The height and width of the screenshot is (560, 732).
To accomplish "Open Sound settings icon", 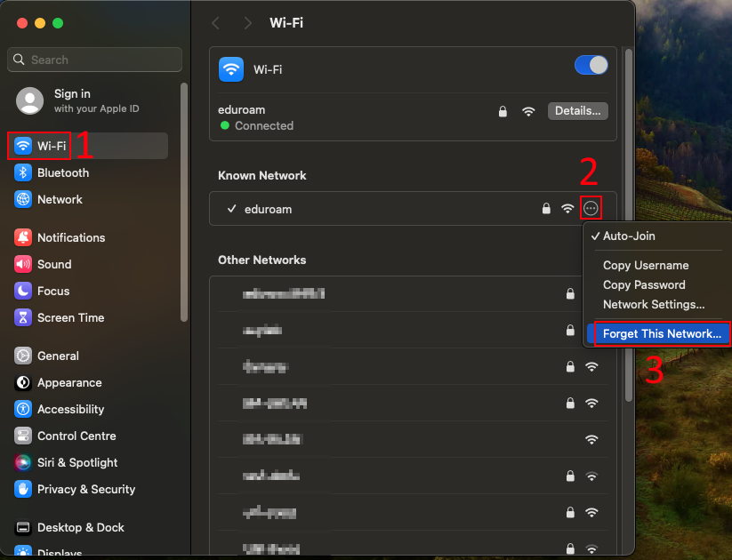I will 23,264.
